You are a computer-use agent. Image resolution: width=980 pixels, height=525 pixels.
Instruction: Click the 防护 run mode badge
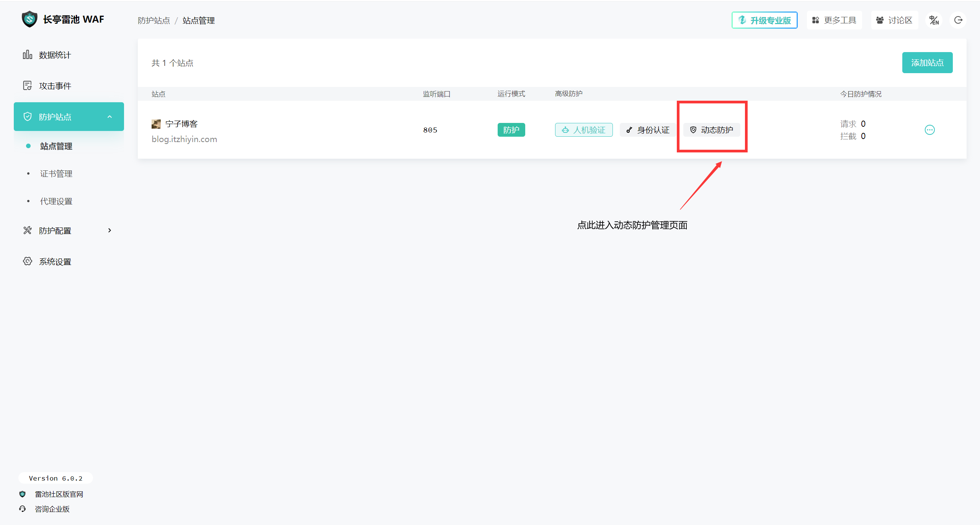tap(511, 130)
